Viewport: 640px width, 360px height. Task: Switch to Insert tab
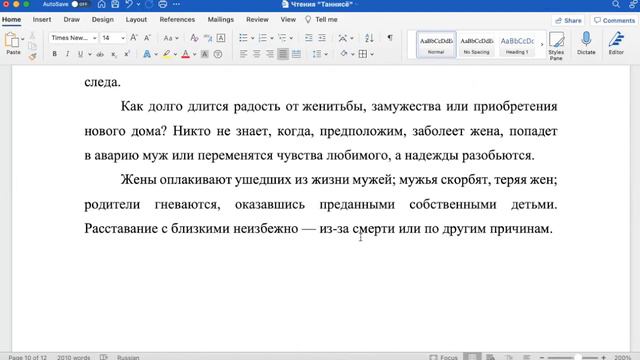click(x=42, y=20)
